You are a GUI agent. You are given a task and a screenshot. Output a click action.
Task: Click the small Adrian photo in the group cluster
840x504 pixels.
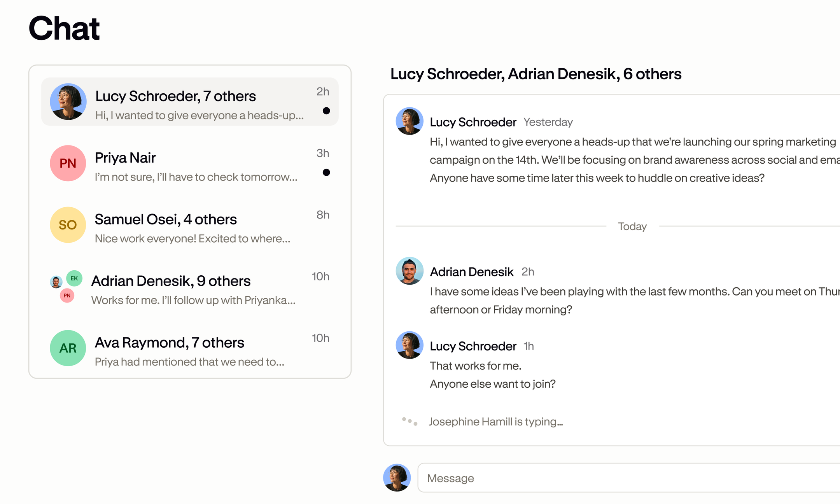pyautogui.click(x=56, y=282)
